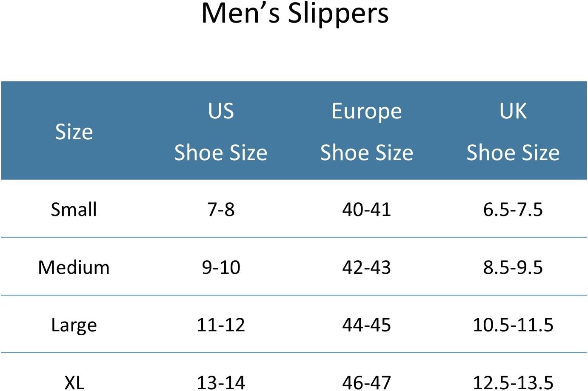The width and height of the screenshot is (588, 391).
Task: Click the Europe size 40-41 cell
Action: click(x=367, y=210)
